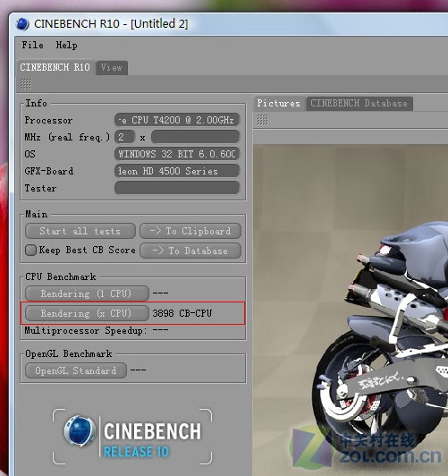This screenshot has width=448, height=476.
Task: Switch to CINEBENCH Database tab
Action: (x=359, y=103)
